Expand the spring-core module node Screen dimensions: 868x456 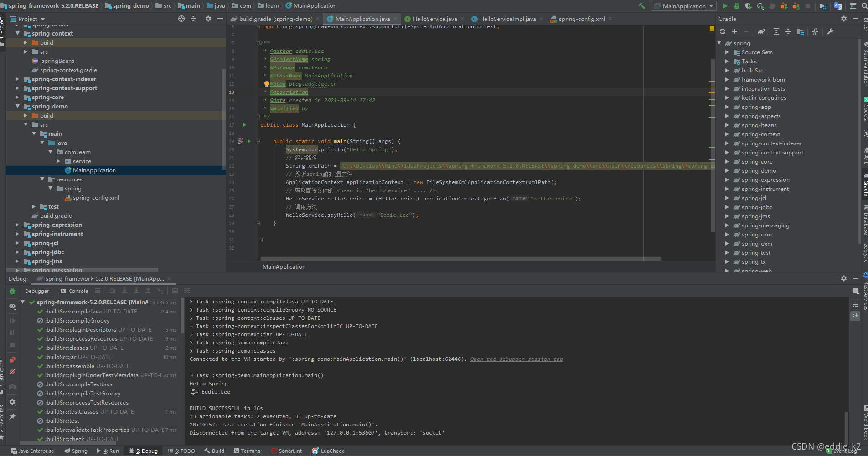pyautogui.click(x=18, y=97)
